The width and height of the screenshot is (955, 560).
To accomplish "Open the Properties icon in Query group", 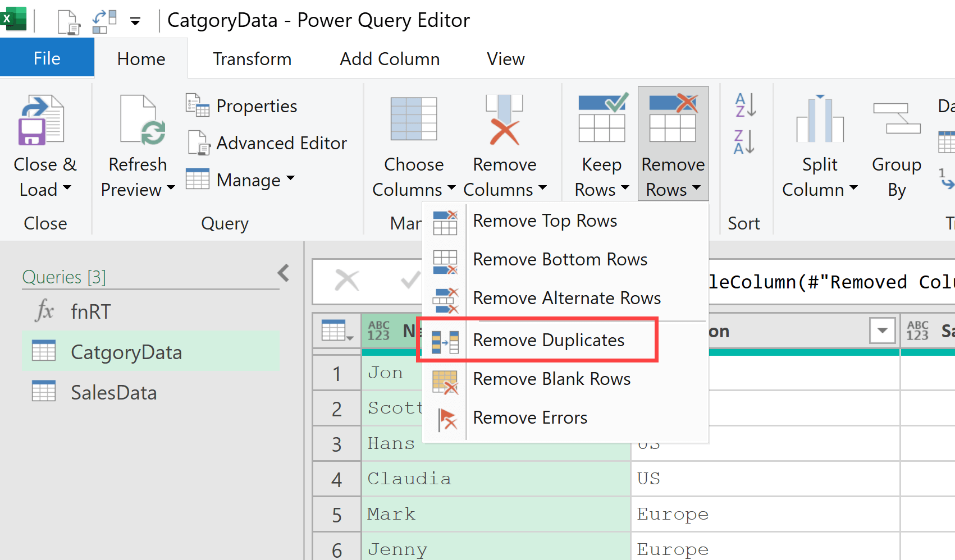I will click(x=198, y=105).
